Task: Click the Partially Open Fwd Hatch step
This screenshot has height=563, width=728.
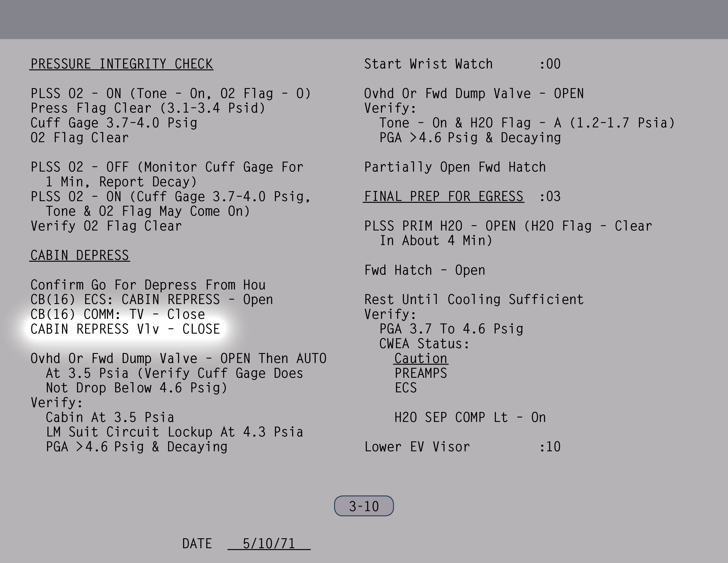Action: point(455,167)
